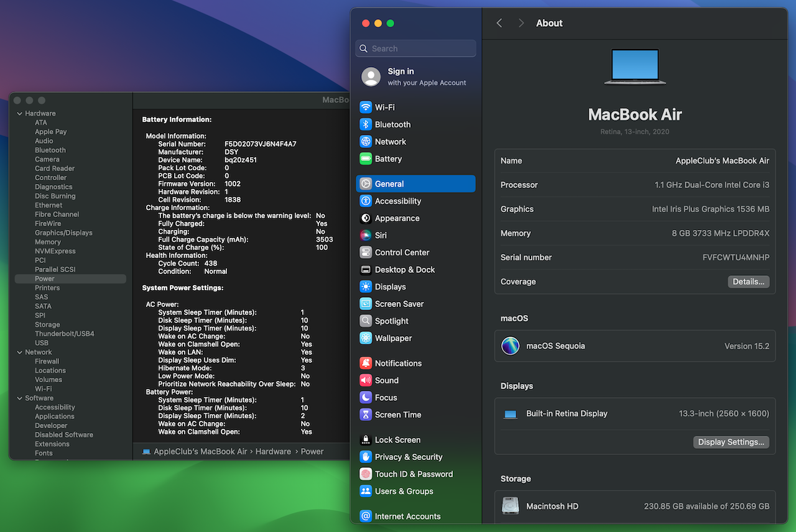This screenshot has width=796, height=532.
Task: Select Disabled Software in the tree
Action: (64, 435)
